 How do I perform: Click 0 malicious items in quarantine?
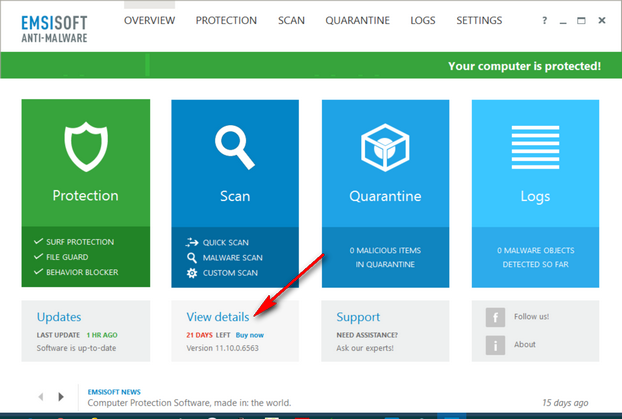385,257
